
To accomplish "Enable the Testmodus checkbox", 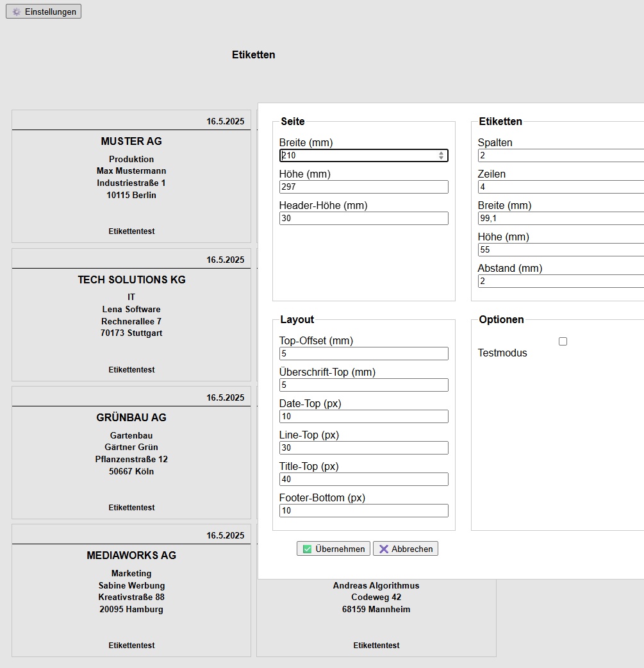I will (563, 342).
